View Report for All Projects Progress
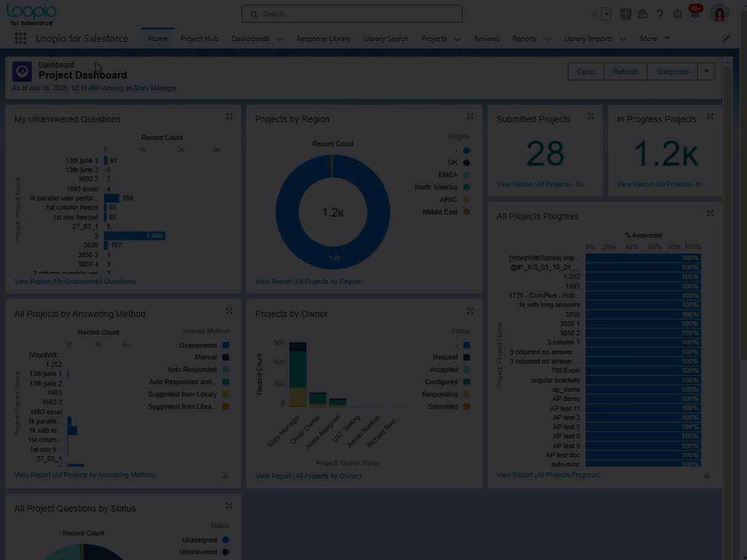This screenshot has height=560, width=747. point(549,475)
